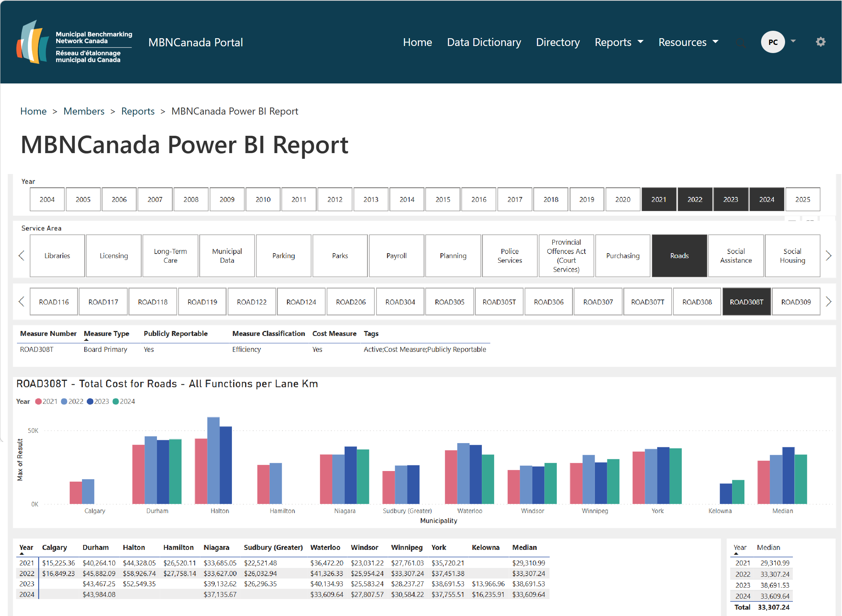This screenshot has width=842, height=616.
Task: Select measure ROAD307T
Action: pos(648,302)
